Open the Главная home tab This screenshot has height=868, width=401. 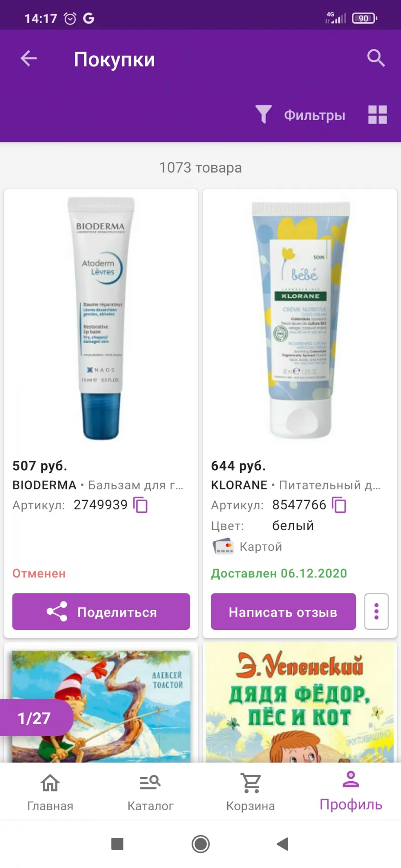pyautogui.click(x=50, y=792)
